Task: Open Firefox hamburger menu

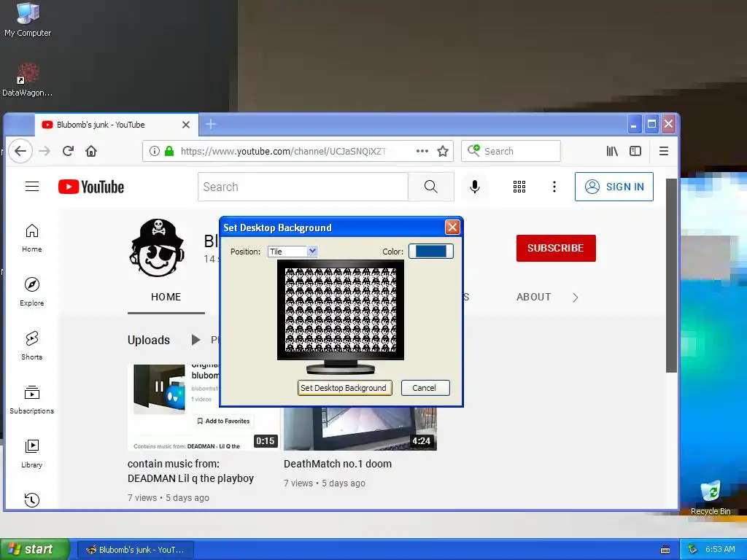Action: tap(664, 151)
